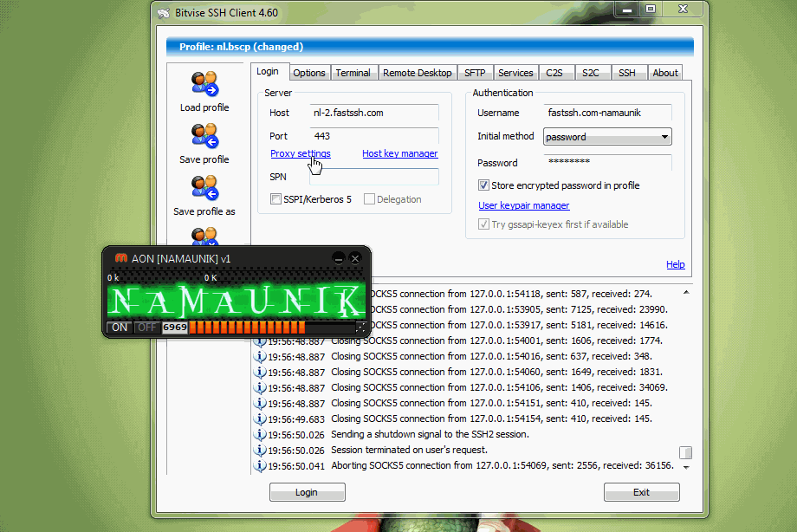Click the Load profile icon

tap(204, 83)
